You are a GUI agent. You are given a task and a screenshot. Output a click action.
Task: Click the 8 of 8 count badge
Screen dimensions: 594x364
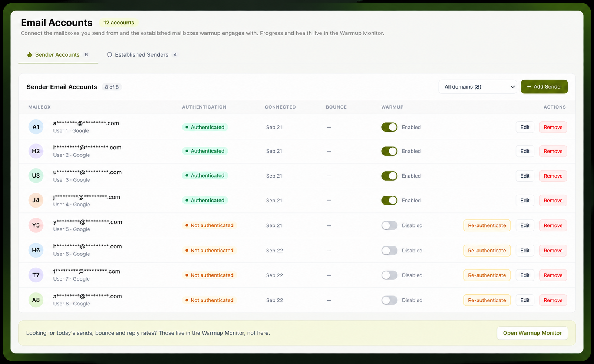coord(112,87)
